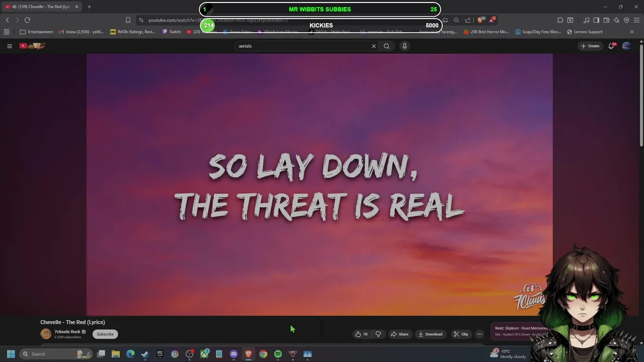Image resolution: width=644 pixels, height=362 pixels.
Task: Open the Gmail Inbox bookmark
Action: [x=81, y=32]
